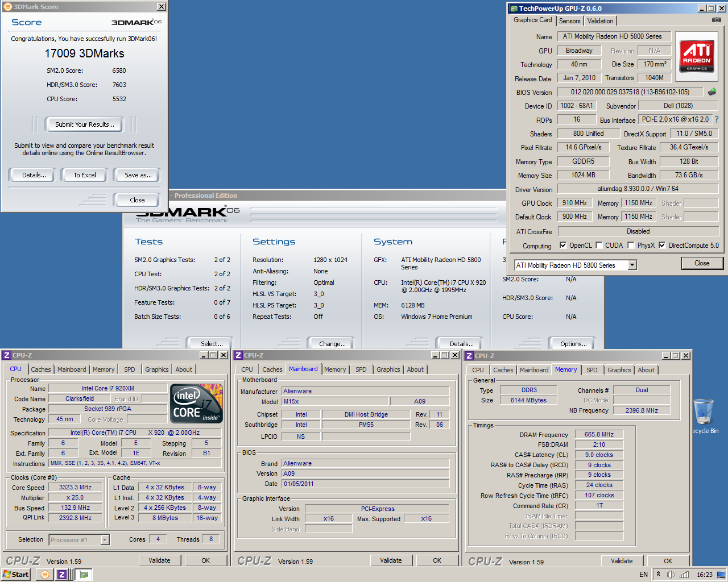Click Validate in CPU-Z Memory window
Viewport: 728px width, 582px height.
[622, 561]
